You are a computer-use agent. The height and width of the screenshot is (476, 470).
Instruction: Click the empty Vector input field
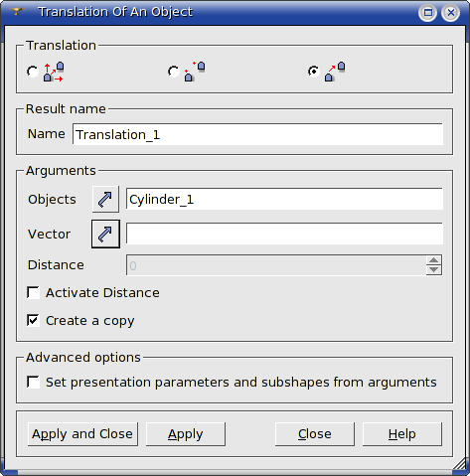pos(284,234)
